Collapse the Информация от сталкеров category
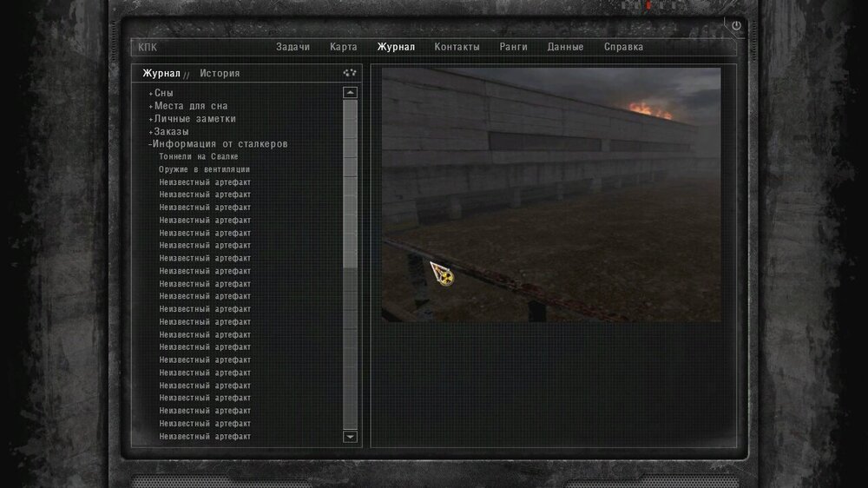 (218, 144)
